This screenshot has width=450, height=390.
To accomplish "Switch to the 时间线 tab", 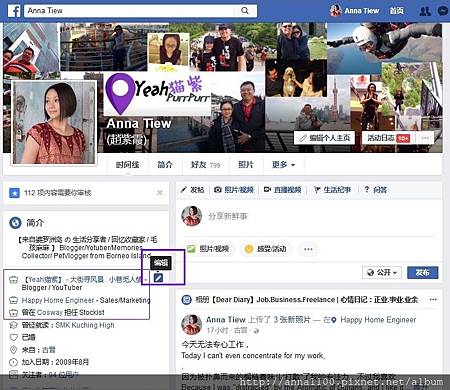I will tap(127, 165).
